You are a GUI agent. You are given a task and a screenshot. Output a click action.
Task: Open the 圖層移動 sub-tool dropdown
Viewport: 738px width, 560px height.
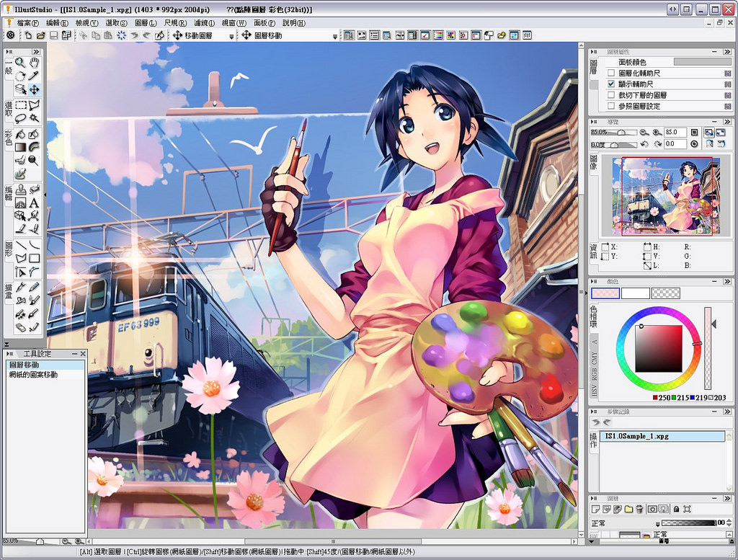[335, 36]
